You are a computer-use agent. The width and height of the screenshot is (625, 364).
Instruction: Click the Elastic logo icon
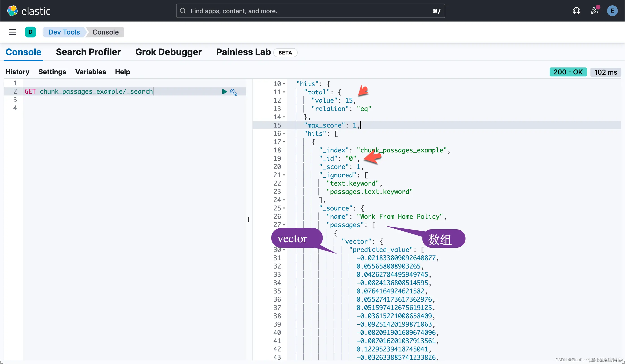12,11
